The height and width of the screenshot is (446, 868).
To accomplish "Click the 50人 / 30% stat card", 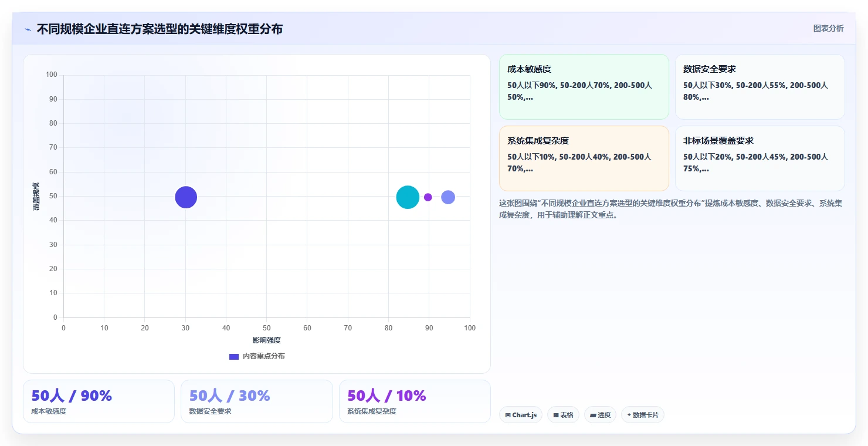I will pos(257,401).
